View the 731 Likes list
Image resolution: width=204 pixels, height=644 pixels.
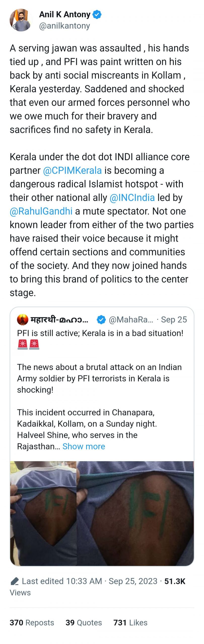(130, 623)
